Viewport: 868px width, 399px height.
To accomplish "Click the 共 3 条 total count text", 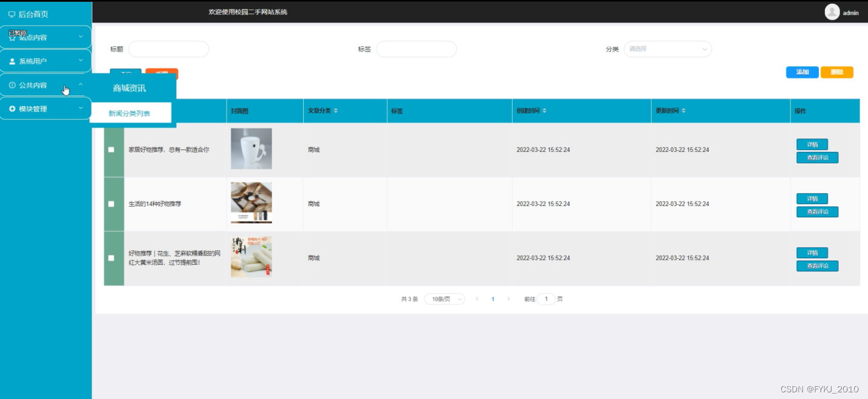I will [x=409, y=299].
